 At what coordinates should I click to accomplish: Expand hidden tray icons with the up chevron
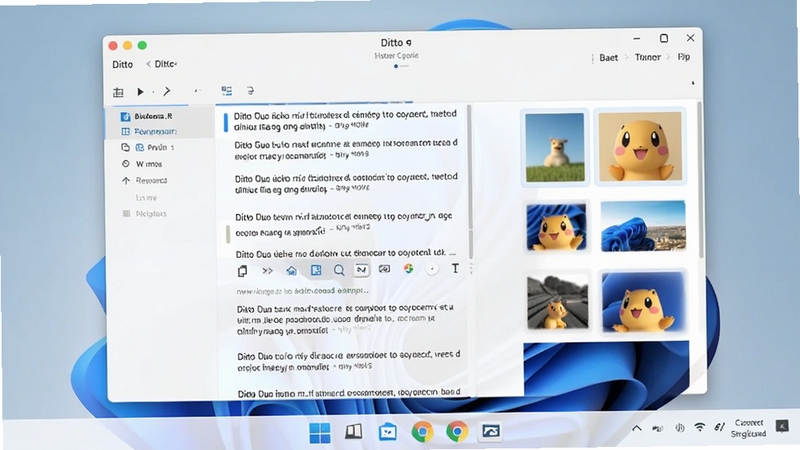[x=637, y=429]
